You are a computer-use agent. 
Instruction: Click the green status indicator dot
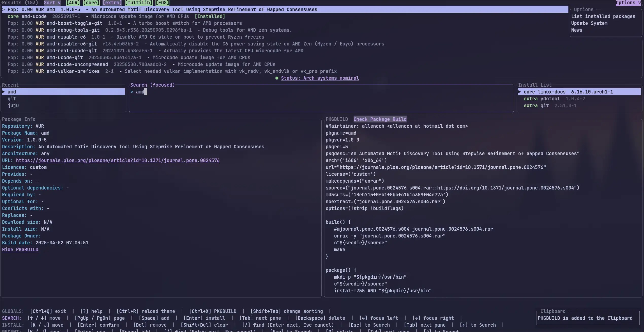tap(277, 78)
